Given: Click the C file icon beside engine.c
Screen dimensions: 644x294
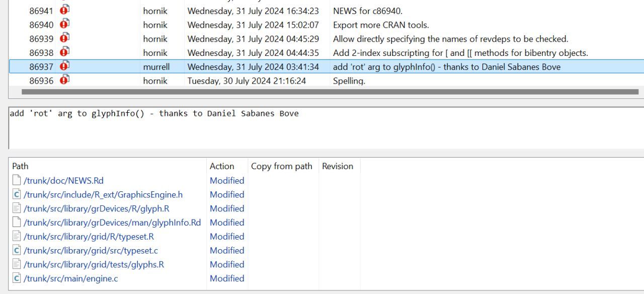Looking at the screenshot, I should tap(17, 278).
